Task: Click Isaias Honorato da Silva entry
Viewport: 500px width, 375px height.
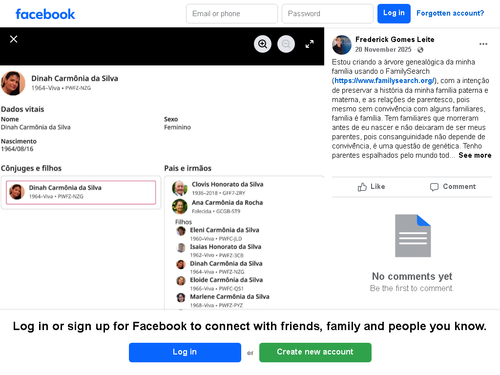Action: pyautogui.click(x=219, y=251)
